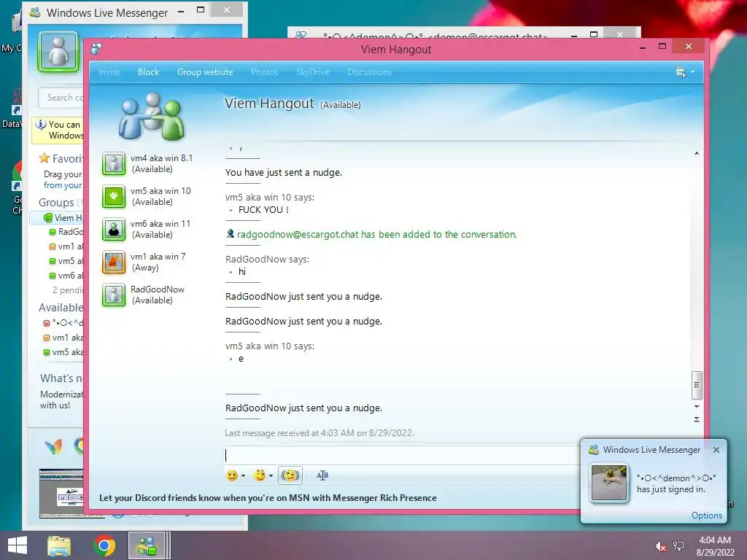Select vm5 contact under Available list
The width and height of the screenshot is (747, 560).
(x=63, y=352)
